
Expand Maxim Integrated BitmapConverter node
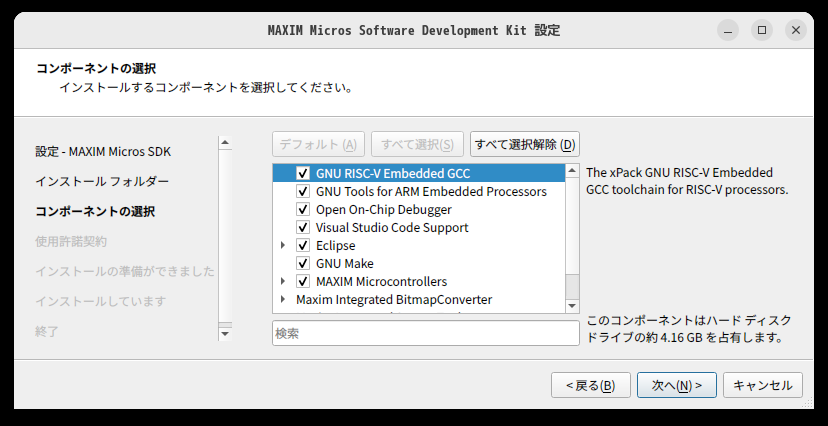point(283,299)
